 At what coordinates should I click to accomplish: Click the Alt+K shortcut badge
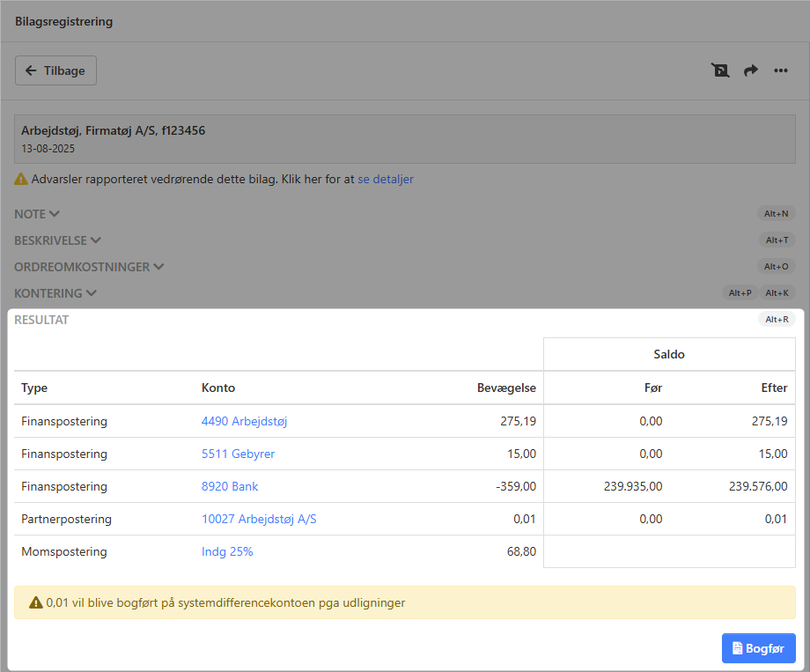pos(777,293)
